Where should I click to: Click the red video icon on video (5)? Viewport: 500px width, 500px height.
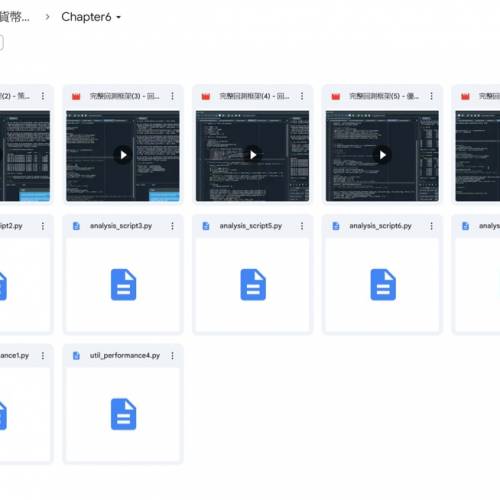pos(336,96)
